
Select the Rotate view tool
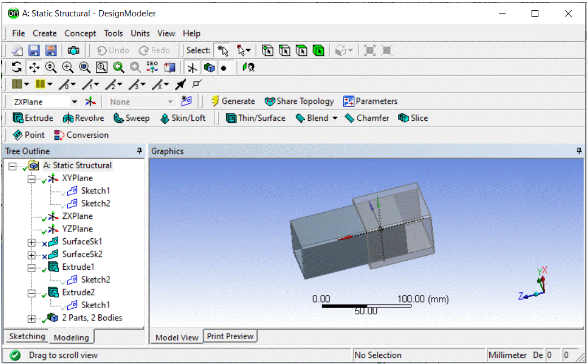[x=16, y=68]
